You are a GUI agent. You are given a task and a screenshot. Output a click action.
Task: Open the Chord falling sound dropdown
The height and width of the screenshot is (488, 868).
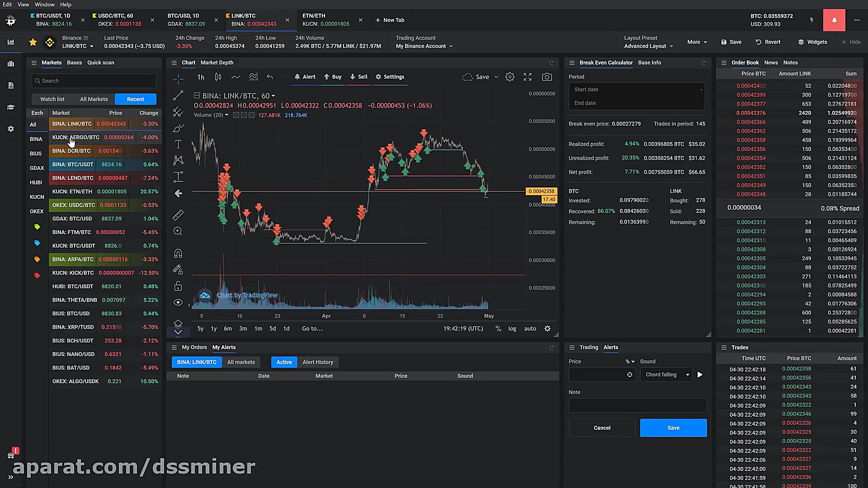point(666,375)
